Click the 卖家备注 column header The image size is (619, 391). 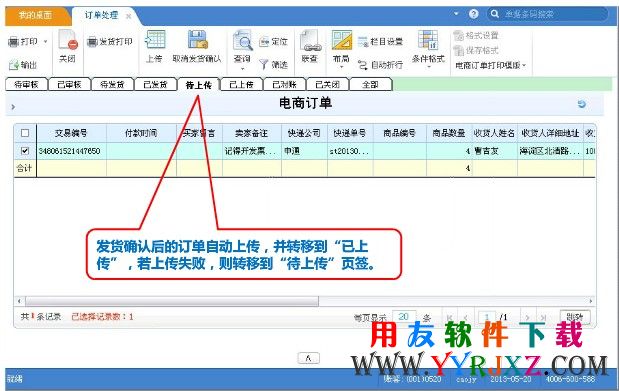coord(251,133)
